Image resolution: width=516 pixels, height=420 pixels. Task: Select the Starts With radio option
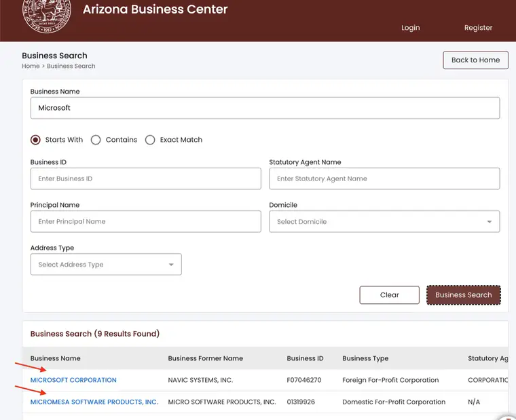click(35, 140)
